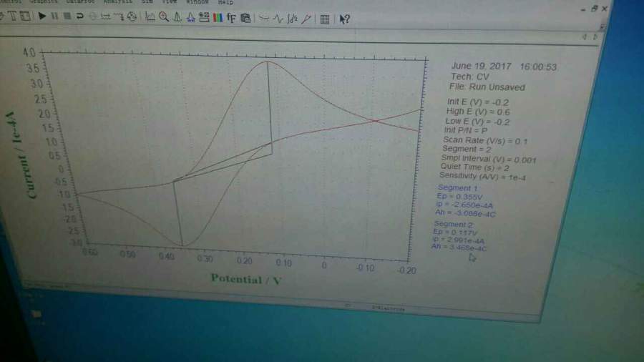Click the Low E (V) = -0.2 line

pos(477,122)
